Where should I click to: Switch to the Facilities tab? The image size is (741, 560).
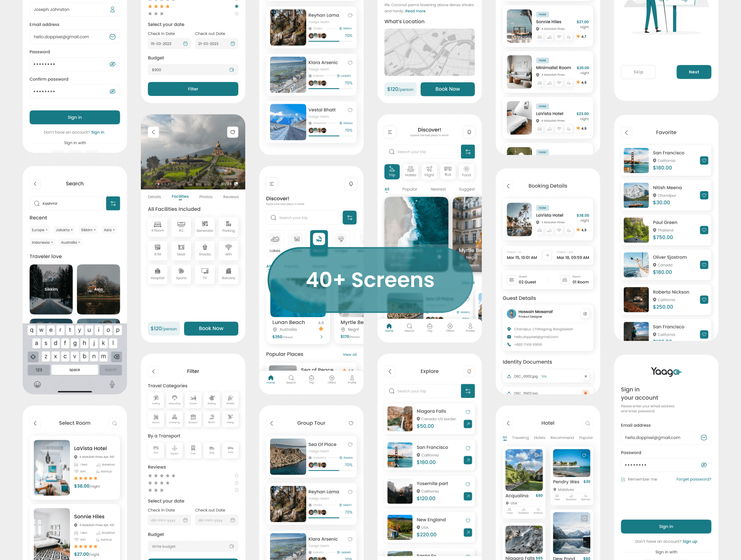coord(180,197)
